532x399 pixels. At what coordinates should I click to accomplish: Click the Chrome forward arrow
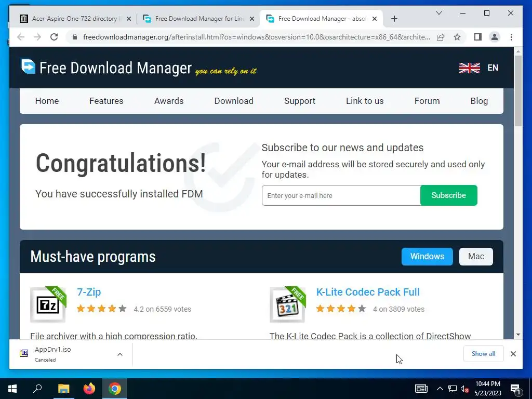tap(37, 37)
